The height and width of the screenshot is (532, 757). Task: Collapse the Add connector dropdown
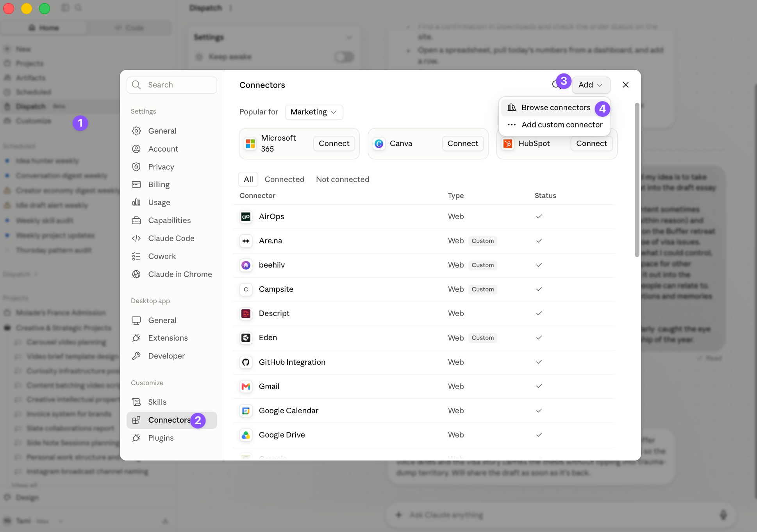click(x=591, y=85)
